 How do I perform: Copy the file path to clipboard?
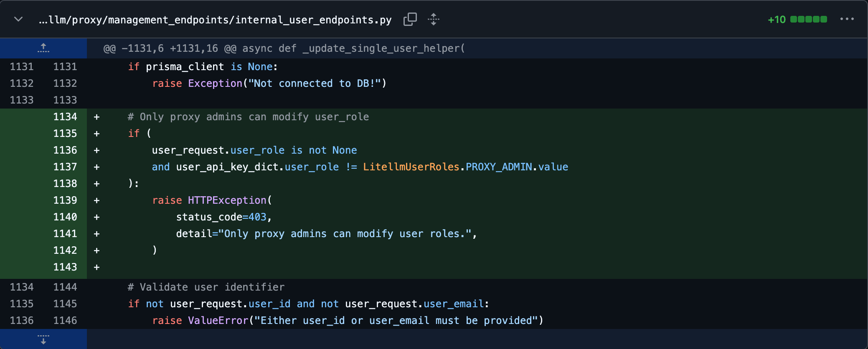pyautogui.click(x=410, y=19)
